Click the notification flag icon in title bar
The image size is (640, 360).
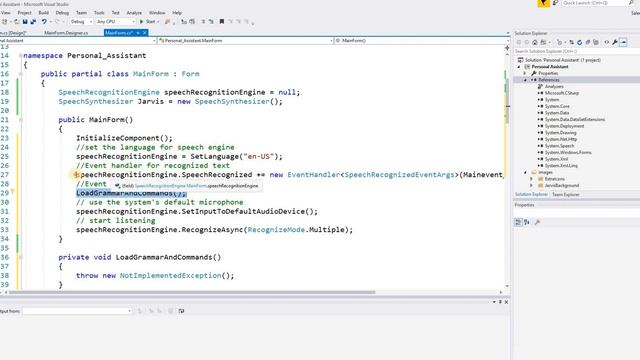click(544, 3)
